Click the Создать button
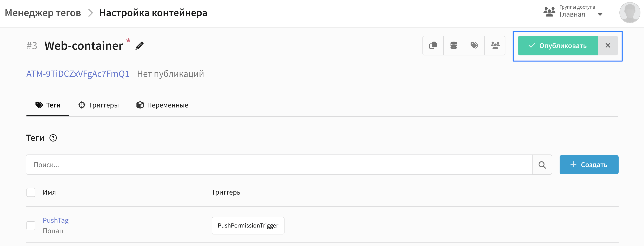The height and width of the screenshot is (246, 644). coord(589,165)
